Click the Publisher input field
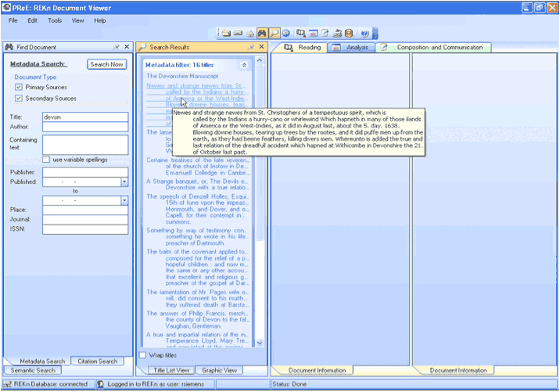The height and width of the screenshot is (392, 560). click(x=85, y=172)
